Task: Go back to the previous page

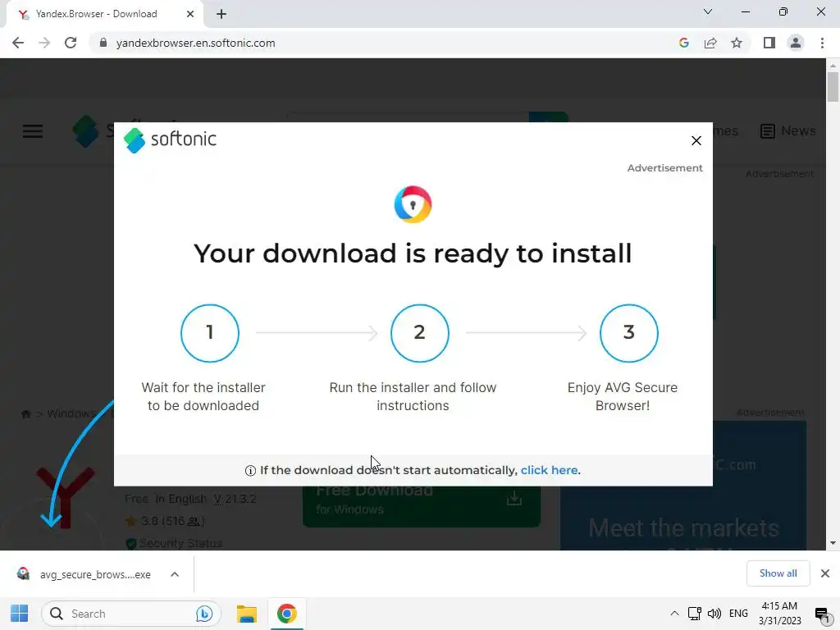Action: pyautogui.click(x=18, y=43)
